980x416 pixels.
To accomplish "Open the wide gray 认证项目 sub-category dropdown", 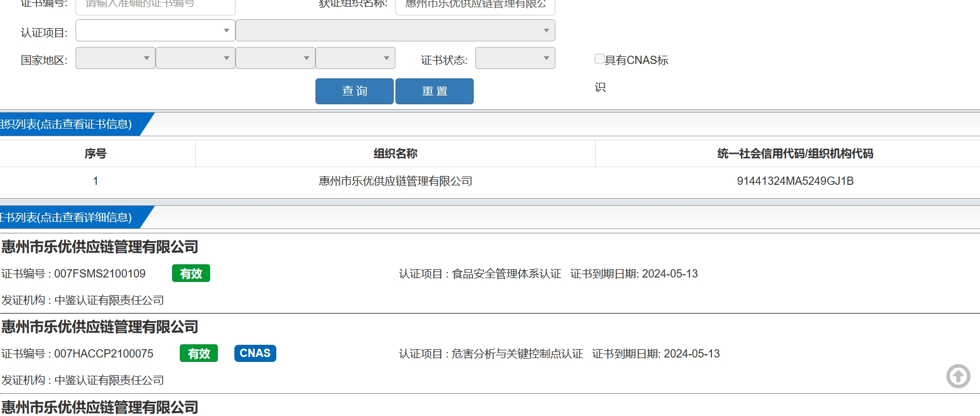I will click(x=395, y=30).
